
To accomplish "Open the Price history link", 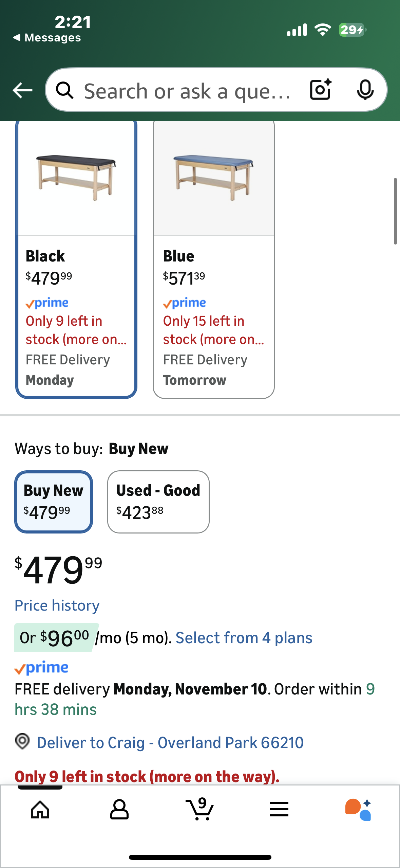I will click(x=57, y=605).
